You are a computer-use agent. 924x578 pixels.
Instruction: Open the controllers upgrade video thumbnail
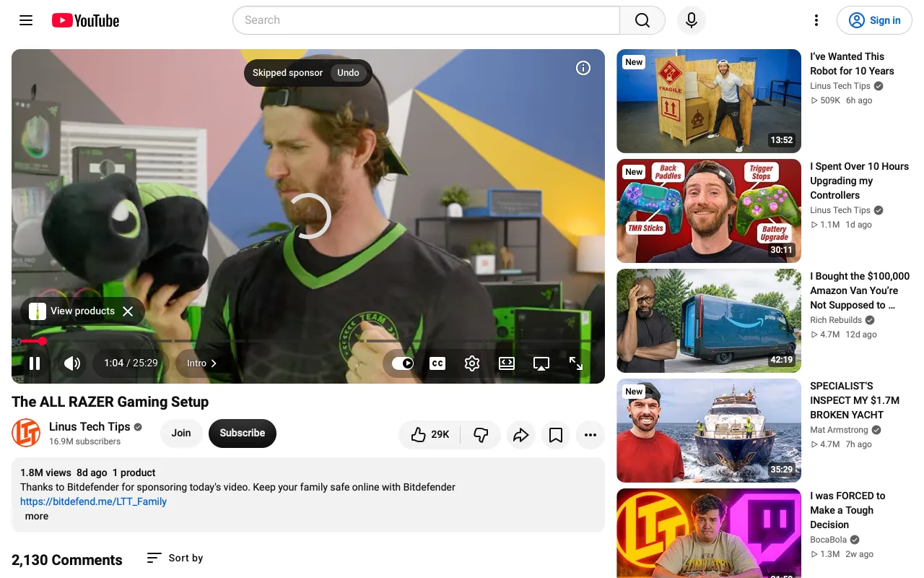tap(709, 211)
